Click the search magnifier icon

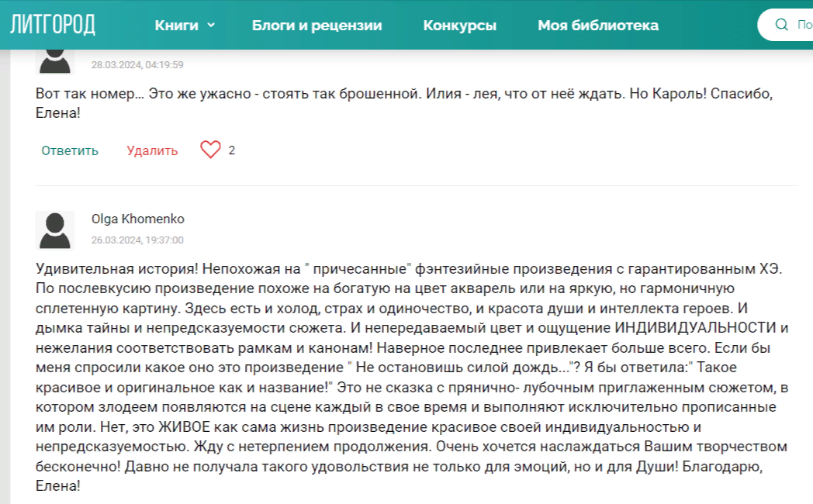click(781, 25)
